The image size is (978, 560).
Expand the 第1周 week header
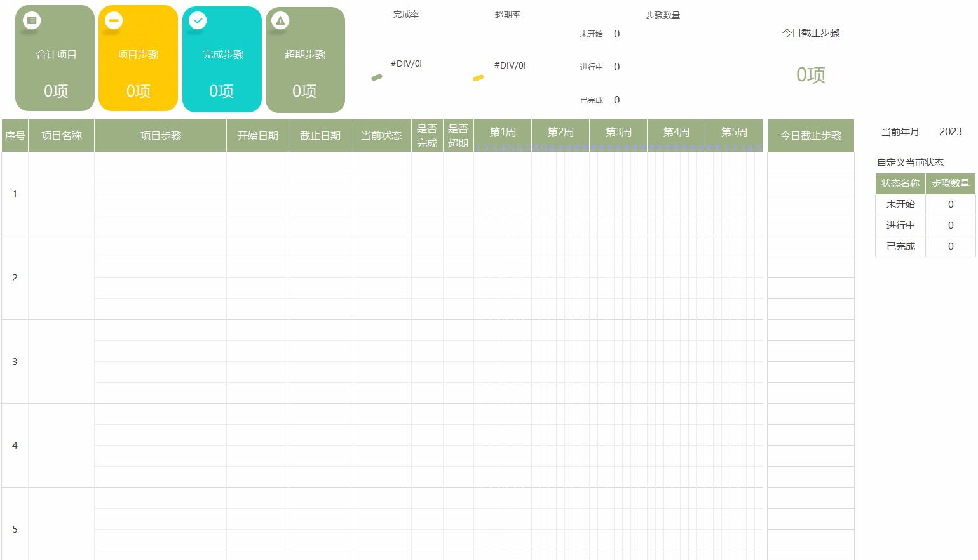click(x=502, y=132)
